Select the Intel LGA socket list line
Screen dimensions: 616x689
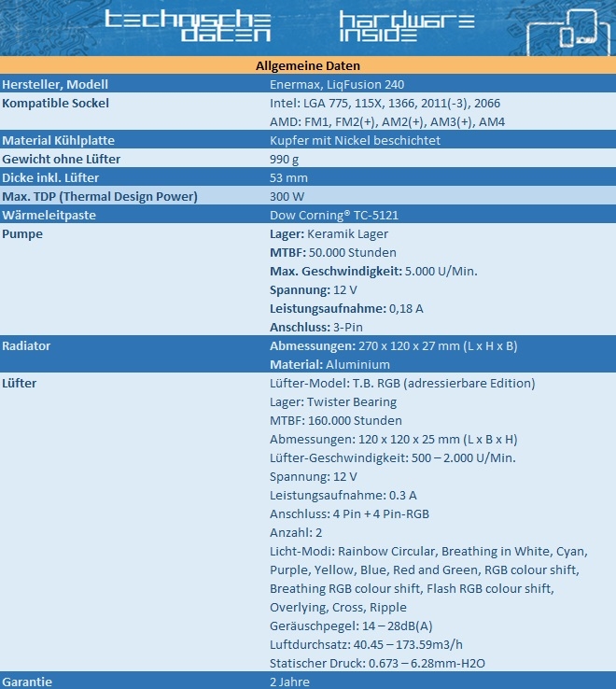click(385, 104)
